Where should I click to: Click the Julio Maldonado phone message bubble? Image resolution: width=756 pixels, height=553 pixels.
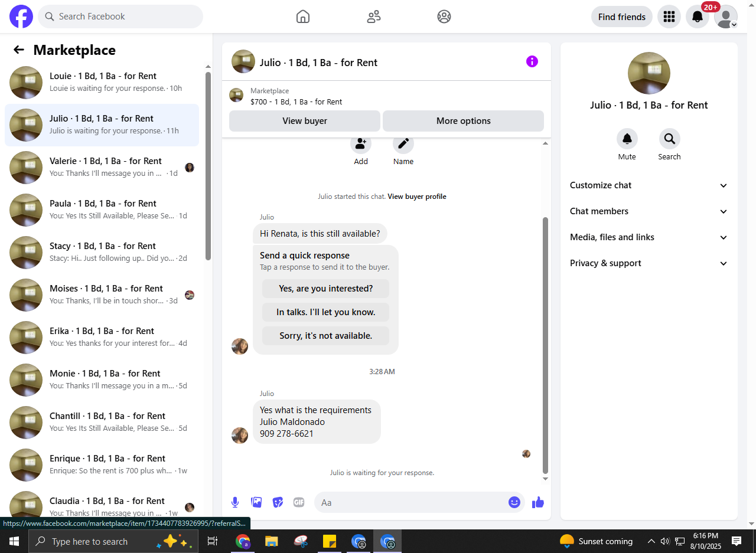[x=317, y=422]
